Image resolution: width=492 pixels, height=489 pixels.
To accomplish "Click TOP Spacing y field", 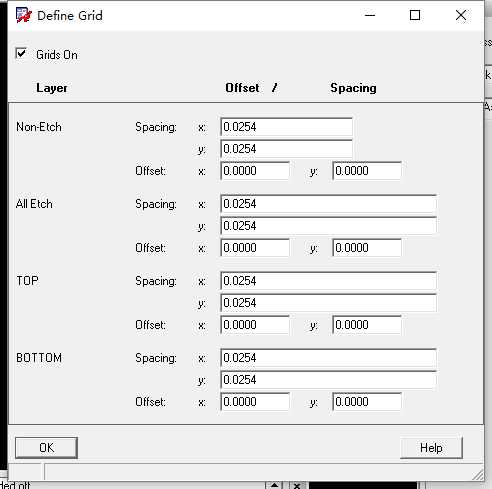I will [x=328, y=303].
